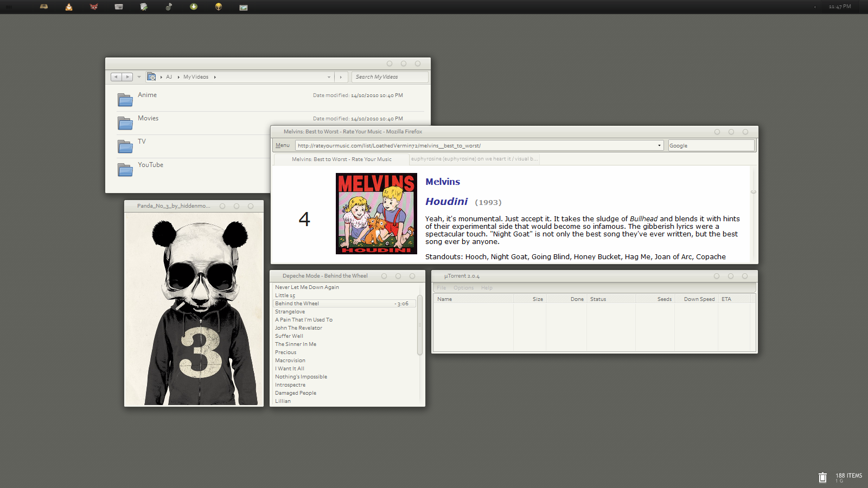The width and height of the screenshot is (868, 488).
Task: Open recent pages dropdown next to explorer forward button
Action: tap(139, 77)
